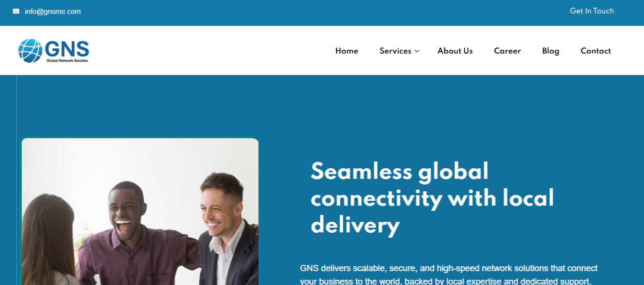Open the Services menu item
This screenshot has height=285, width=644.
tap(395, 51)
